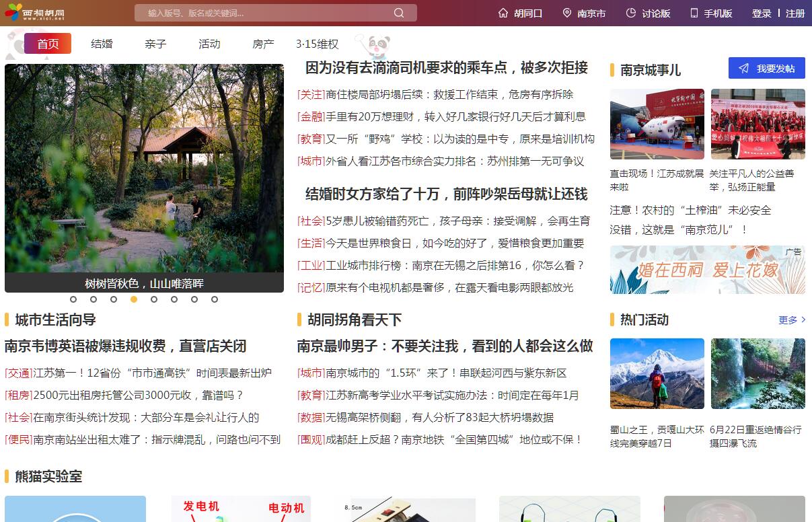Select the first carousel indicator dot
The height and width of the screenshot is (522, 812).
click(73, 299)
